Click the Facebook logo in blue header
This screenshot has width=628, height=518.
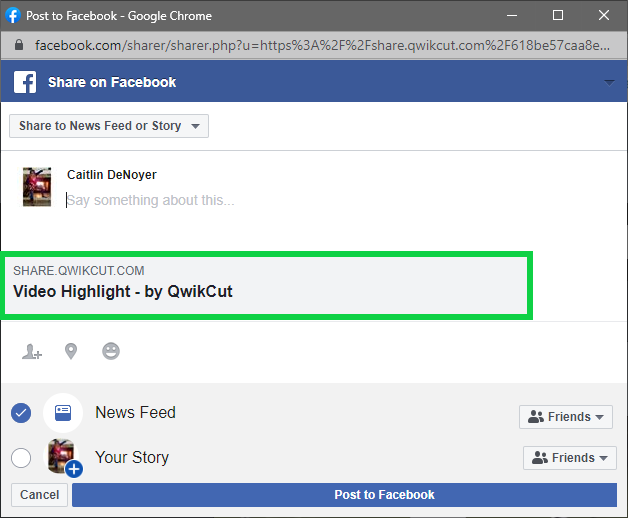[25, 82]
